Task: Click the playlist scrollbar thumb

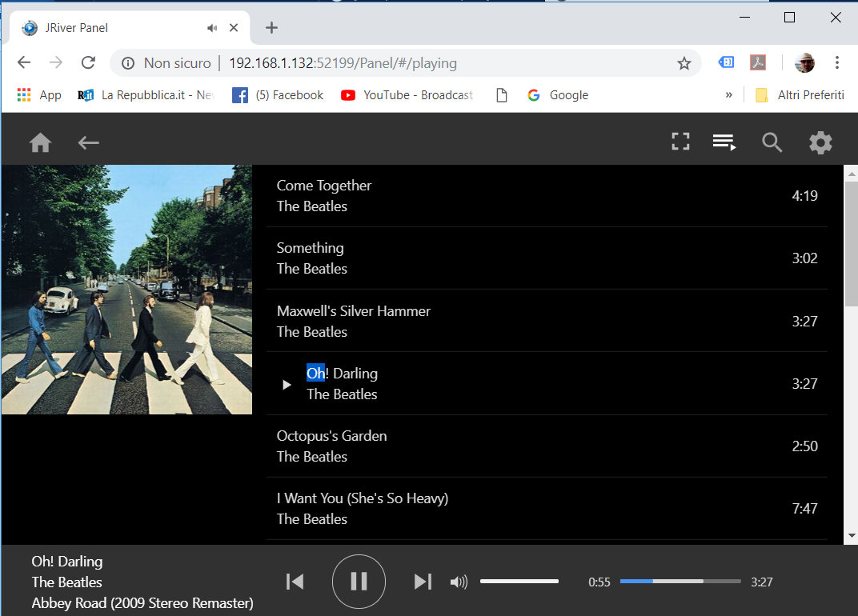Action: pos(851,244)
